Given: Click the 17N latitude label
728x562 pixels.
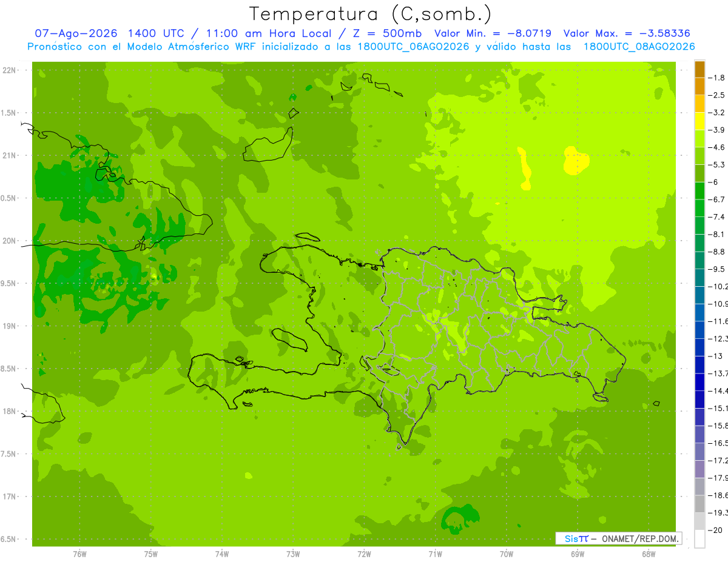Looking at the screenshot, I should pyautogui.click(x=9, y=497).
